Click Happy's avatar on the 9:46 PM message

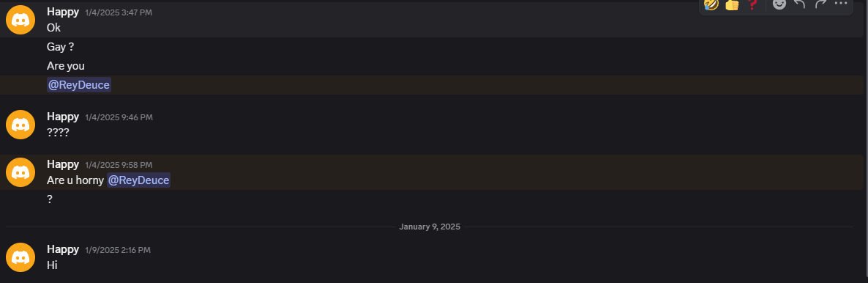point(20,125)
